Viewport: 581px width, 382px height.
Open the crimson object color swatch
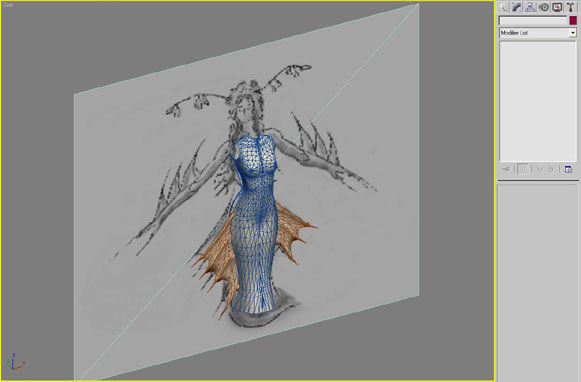[573, 20]
